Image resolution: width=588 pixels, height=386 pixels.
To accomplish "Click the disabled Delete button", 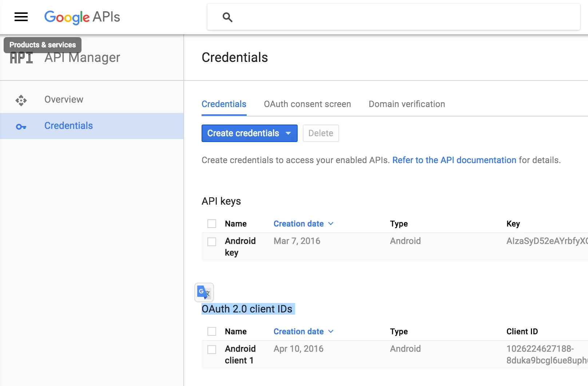I will (321, 133).
